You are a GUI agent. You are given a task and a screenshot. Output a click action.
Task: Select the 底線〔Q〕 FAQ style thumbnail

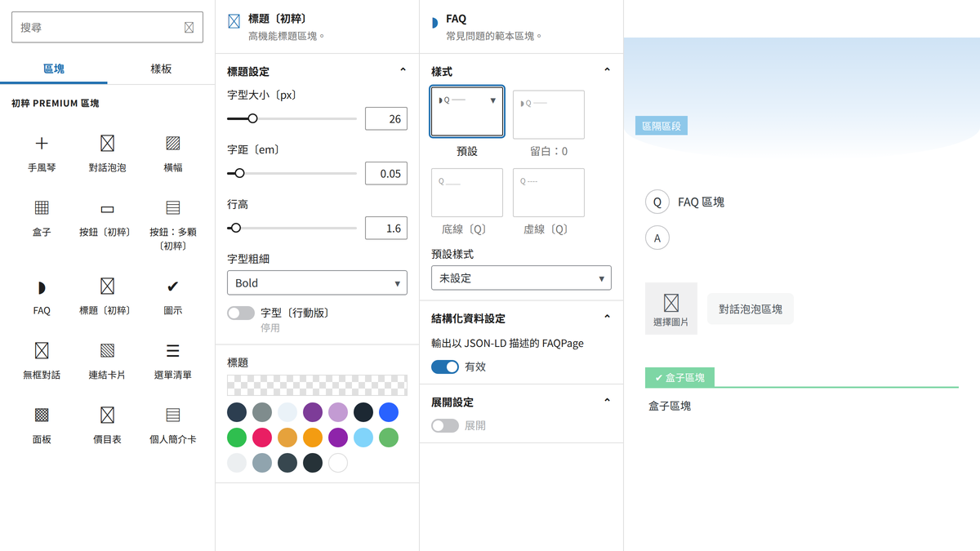pos(467,193)
